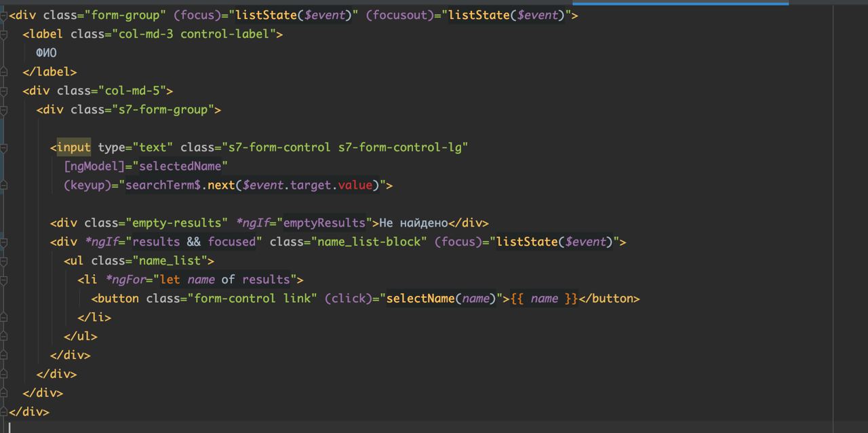The height and width of the screenshot is (433, 868).
Task: Click the closing </ul> tag
Action: coord(81,337)
